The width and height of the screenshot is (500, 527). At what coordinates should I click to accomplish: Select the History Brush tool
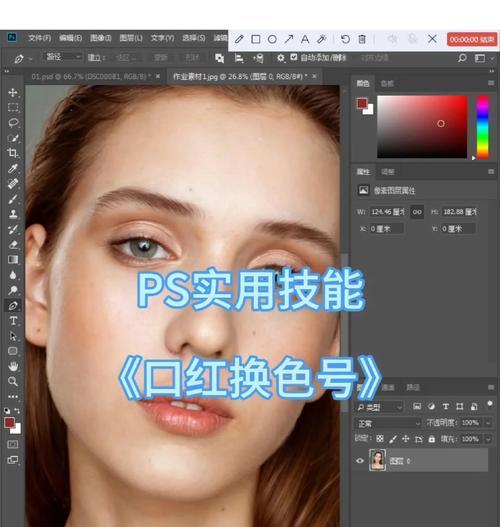pyautogui.click(x=13, y=229)
